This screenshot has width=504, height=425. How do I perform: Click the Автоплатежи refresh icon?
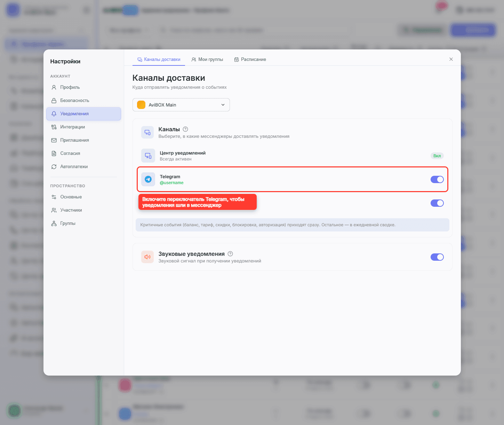[x=54, y=167]
